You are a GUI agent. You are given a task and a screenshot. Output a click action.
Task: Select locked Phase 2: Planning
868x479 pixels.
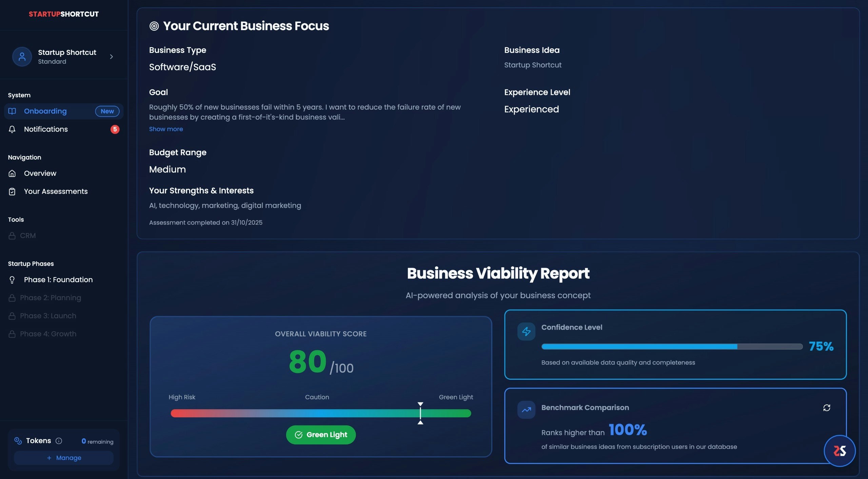coord(64,298)
